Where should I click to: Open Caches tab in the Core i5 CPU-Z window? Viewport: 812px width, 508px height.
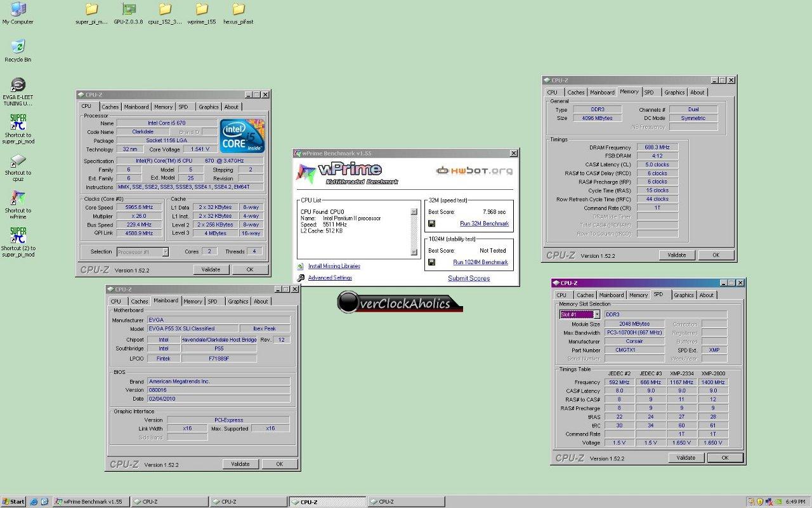coord(110,107)
